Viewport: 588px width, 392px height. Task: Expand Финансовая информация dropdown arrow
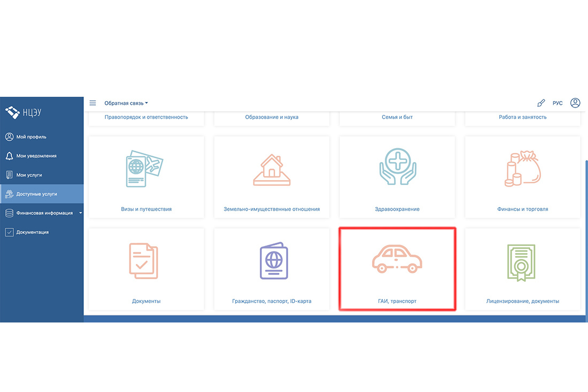pyautogui.click(x=80, y=213)
